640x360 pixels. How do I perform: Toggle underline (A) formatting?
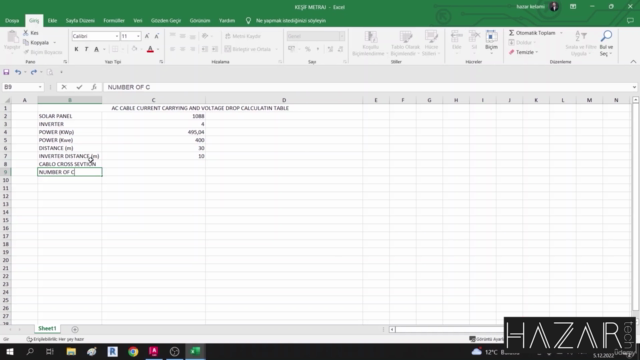pos(96,49)
